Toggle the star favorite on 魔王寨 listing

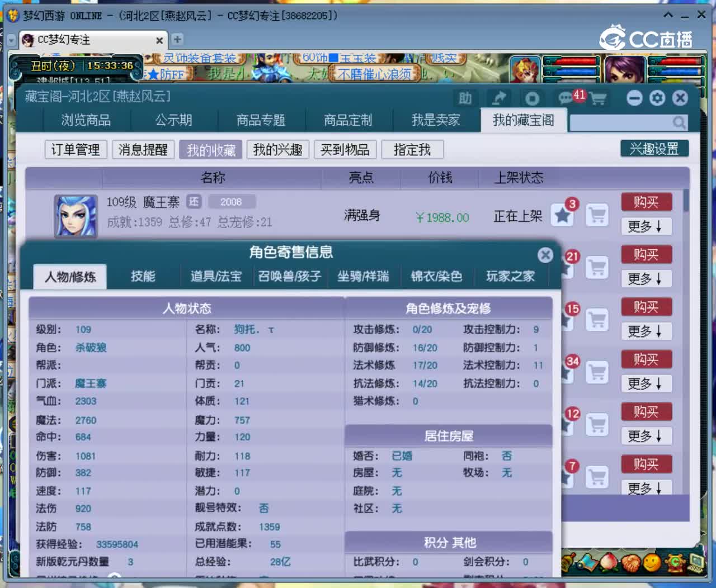tap(562, 215)
